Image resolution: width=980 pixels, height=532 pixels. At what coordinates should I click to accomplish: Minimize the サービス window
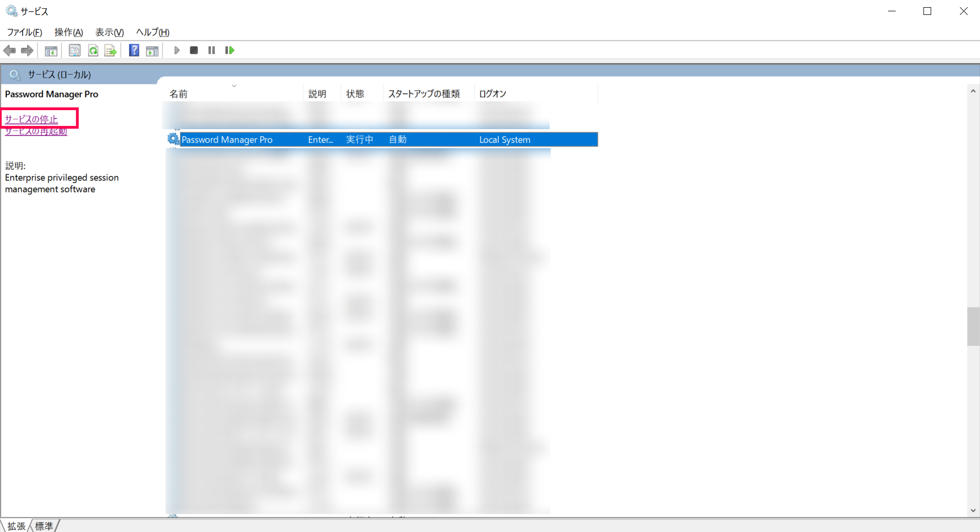[892, 11]
